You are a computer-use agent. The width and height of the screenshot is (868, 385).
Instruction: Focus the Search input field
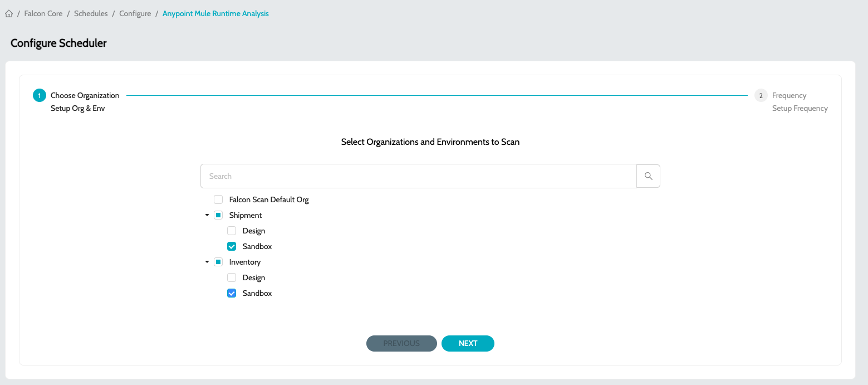click(x=419, y=176)
